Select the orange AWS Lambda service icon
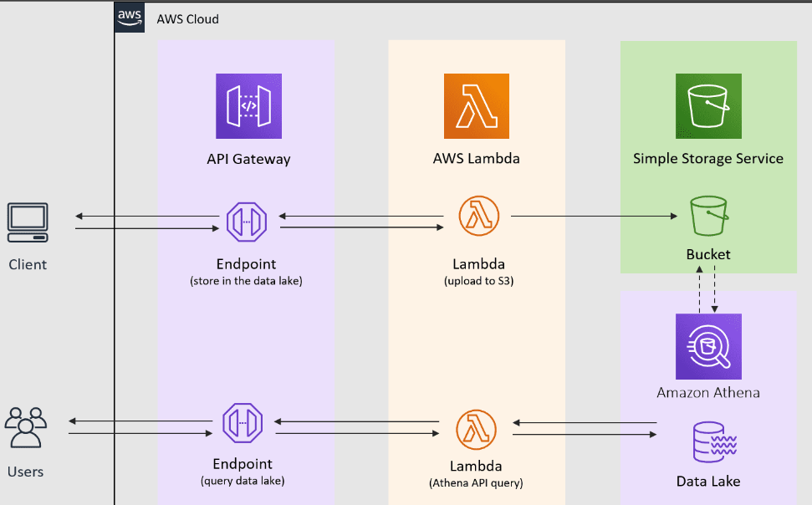812x505 pixels. click(x=477, y=106)
